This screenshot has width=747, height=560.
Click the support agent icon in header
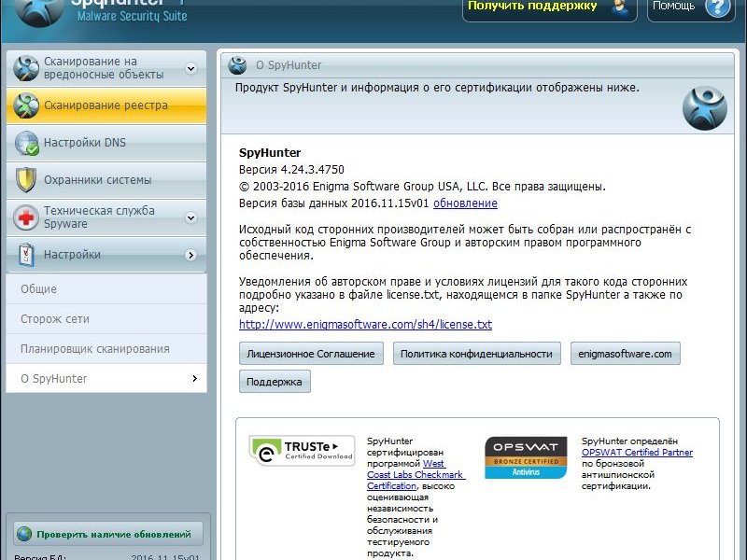621,7
